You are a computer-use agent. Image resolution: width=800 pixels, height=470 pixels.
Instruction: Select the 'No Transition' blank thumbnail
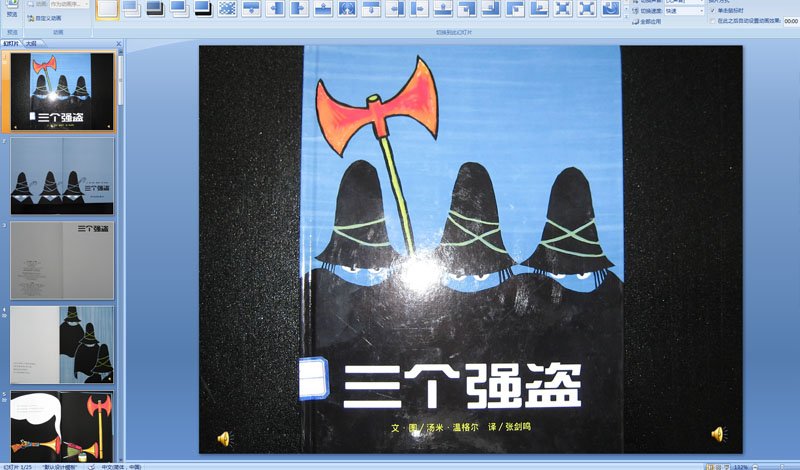[x=107, y=9]
